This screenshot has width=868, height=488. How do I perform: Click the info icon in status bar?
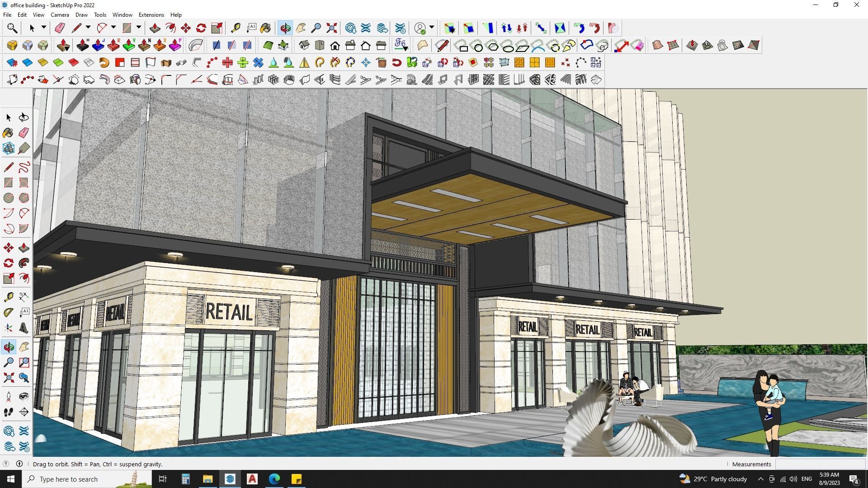click(x=19, y=464)
